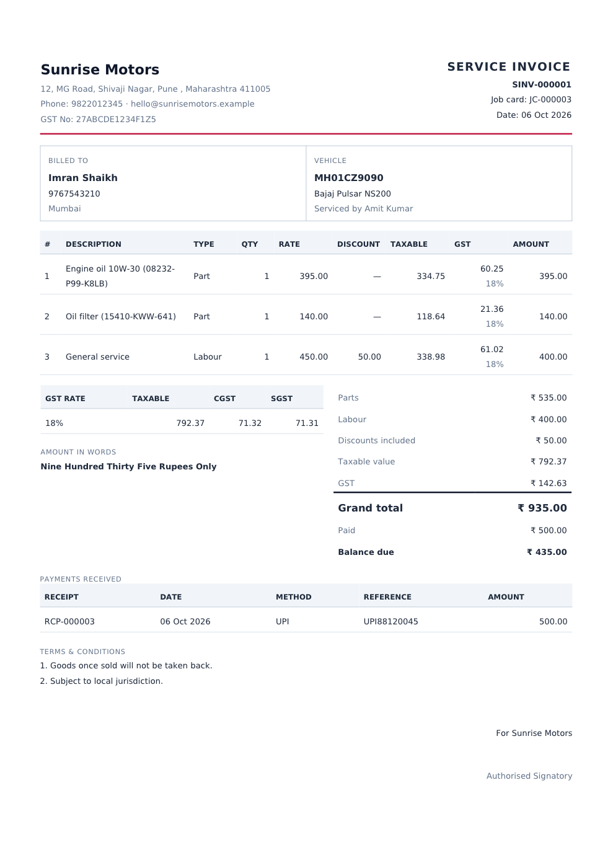The image size is (613, 868).
Task: Click customer name Imran Shaikh
Action: point(83,177)
